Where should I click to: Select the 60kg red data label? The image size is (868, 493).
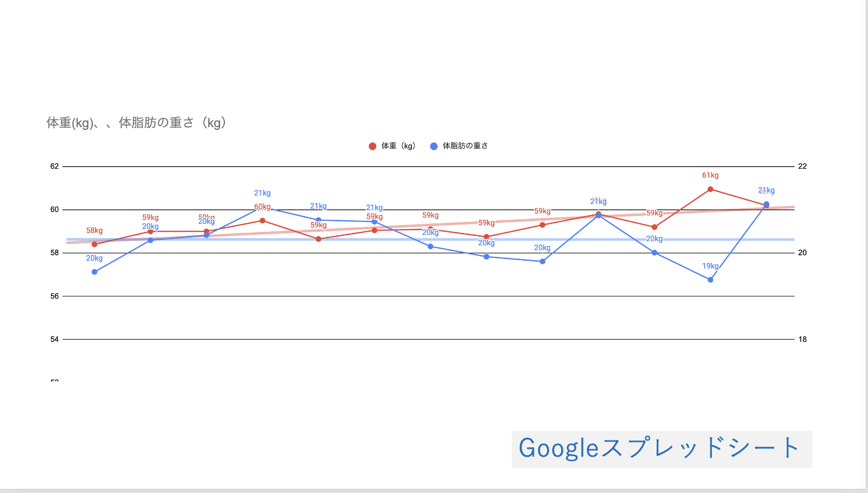coord(262,207)
